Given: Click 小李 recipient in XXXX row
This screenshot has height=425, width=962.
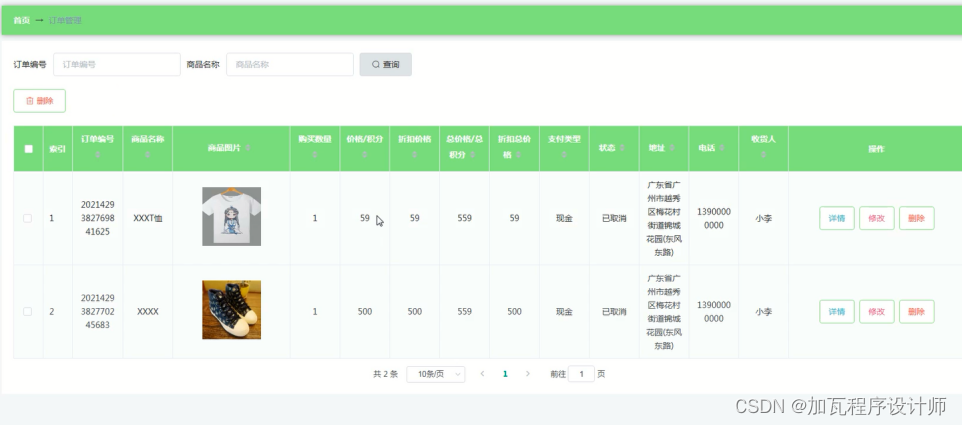Looking at the screenshot, I should coord(763,312).
